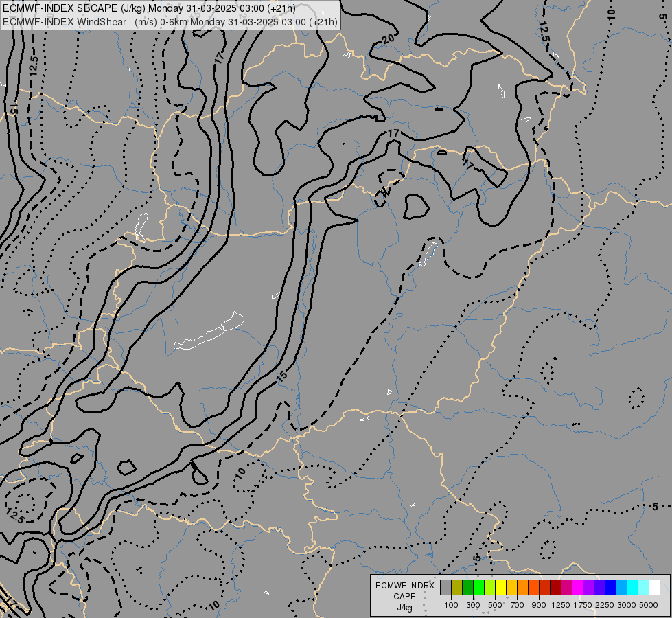Viewport: 672px width, 618px height.
Task: Click the 1250 legend tick value
Action: pyautogui.click(x=561, y=605)
